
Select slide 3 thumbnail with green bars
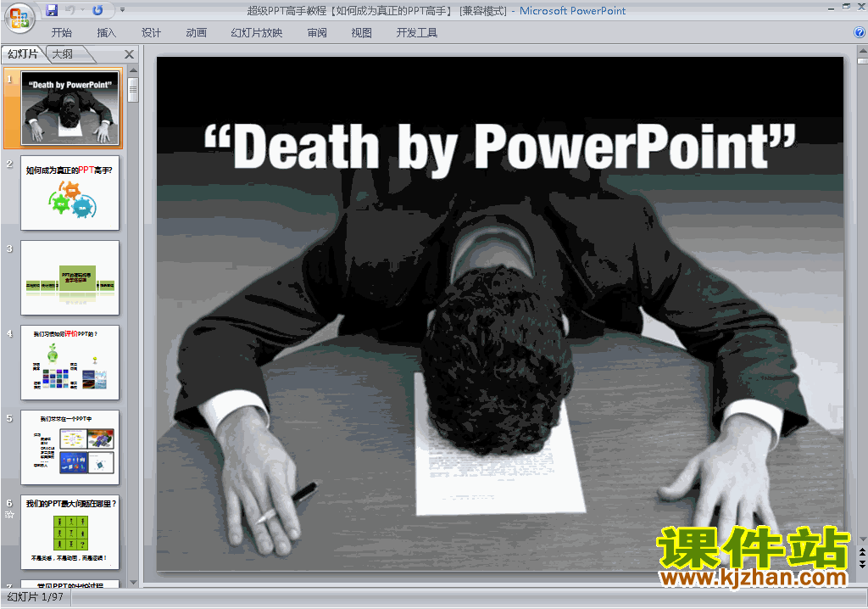pyautogui.click(x=70, y=277)
